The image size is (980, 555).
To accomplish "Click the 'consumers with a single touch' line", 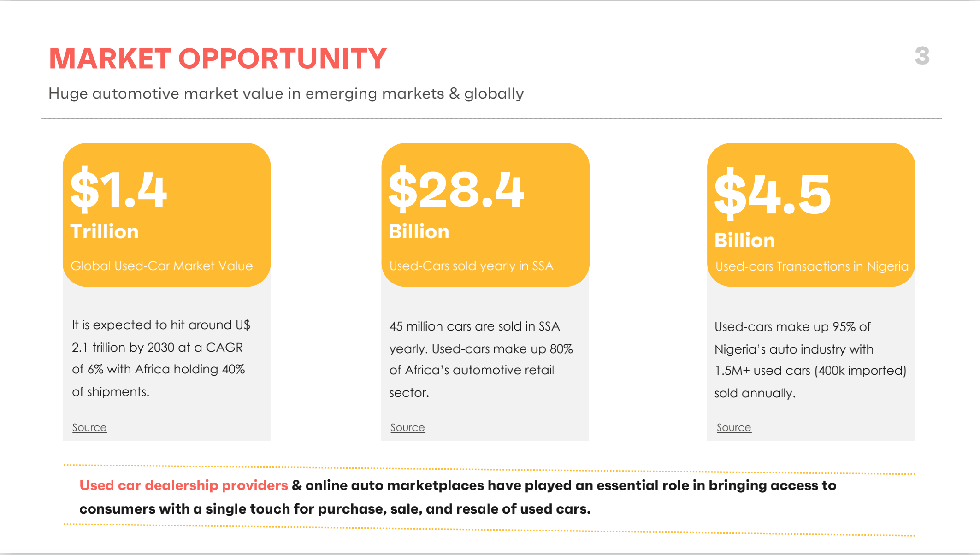I will [x=335, y=509].
